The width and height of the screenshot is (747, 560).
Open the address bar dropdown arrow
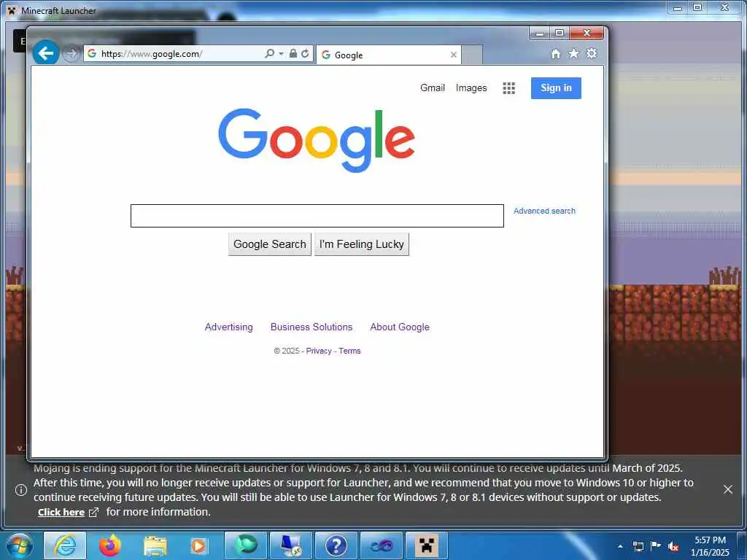(x=281, y=54)
